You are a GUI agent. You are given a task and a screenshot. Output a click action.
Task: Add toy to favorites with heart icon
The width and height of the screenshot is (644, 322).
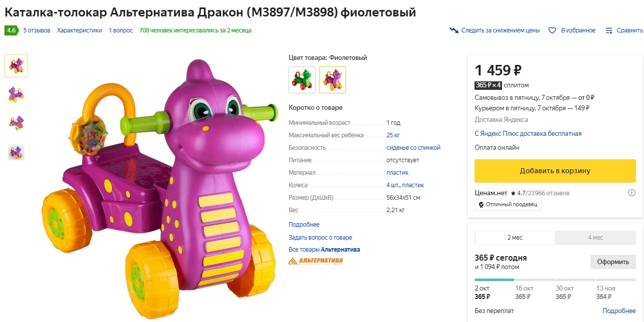click(551, 30)
